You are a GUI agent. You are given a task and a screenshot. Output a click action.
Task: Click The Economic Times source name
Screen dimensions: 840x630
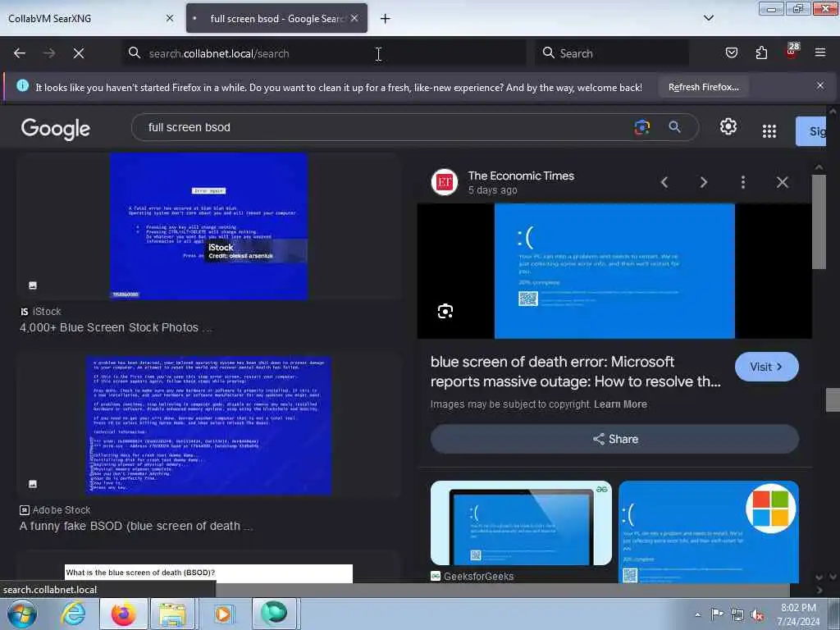tap(521, 176)
